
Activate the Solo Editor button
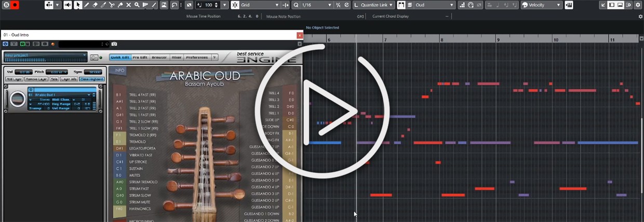tap(6, 5)
